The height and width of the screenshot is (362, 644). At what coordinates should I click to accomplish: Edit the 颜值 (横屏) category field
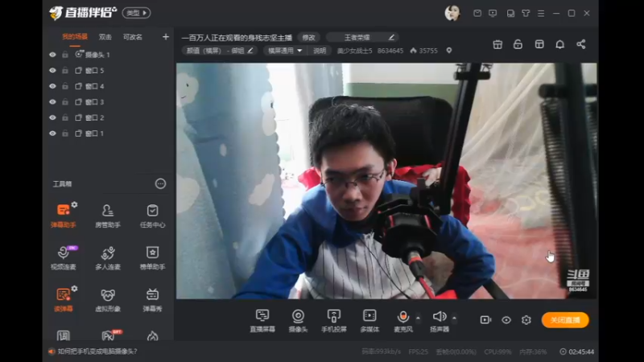[x=220, y=51]
